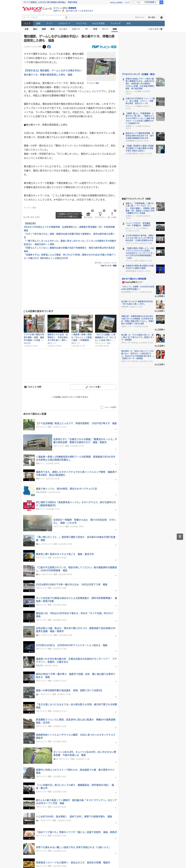Screen dimensions: 186x868
Task: Open ダイコン1本214円、キャベツ1玉430円 article
Action: pyautogui.click(x=85, y=753)
